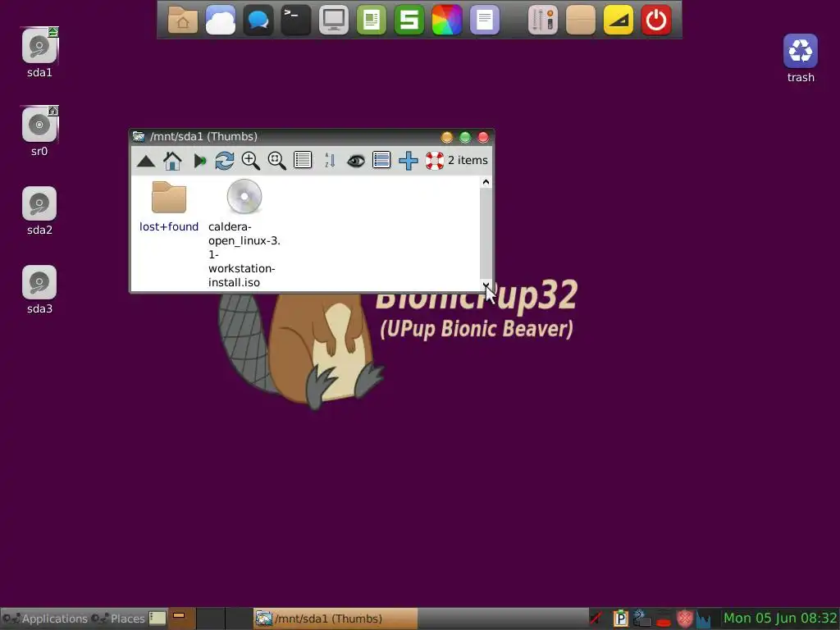Click the clipboard P tray icon
This screenshot has width=840, height=630.
(620, 619)
